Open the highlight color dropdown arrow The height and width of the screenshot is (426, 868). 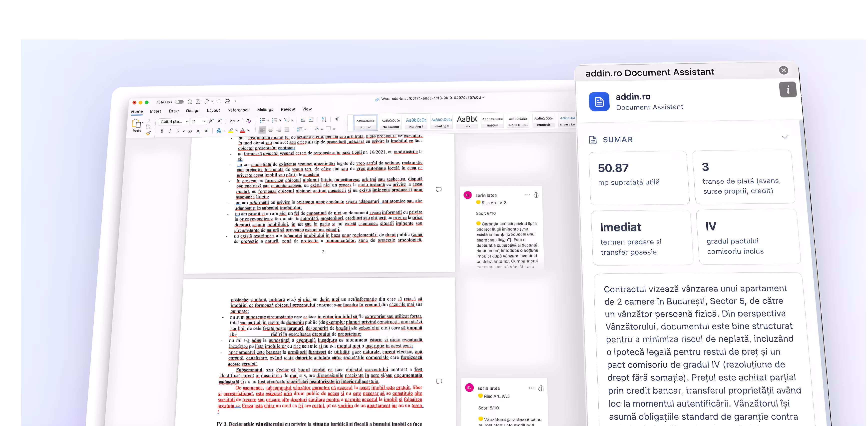pos(237,130)
